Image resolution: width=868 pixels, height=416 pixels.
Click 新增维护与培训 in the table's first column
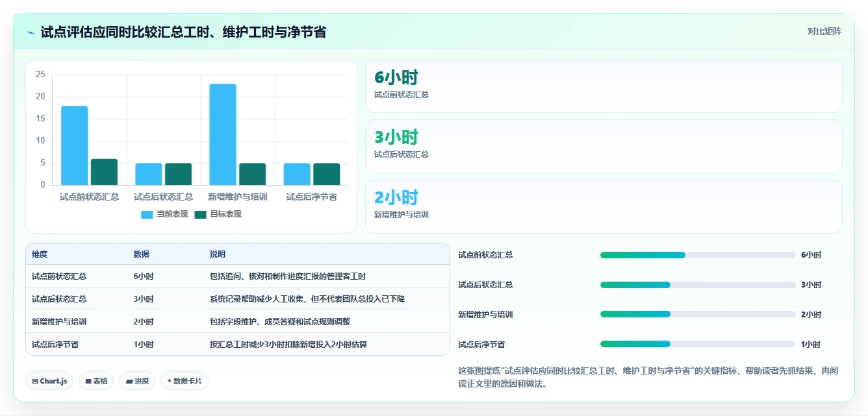(59, 322)
